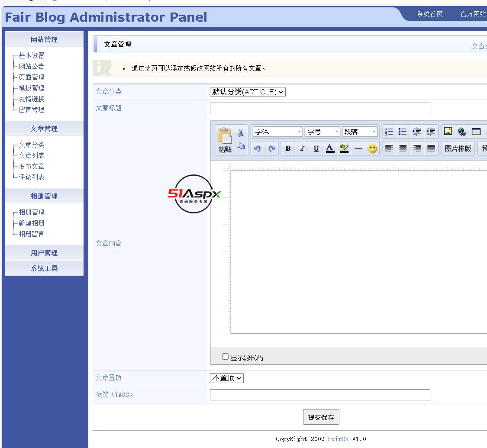Open the 字体 font dropdown
Screen dimensions: 487x448
[x=277, y=132]
